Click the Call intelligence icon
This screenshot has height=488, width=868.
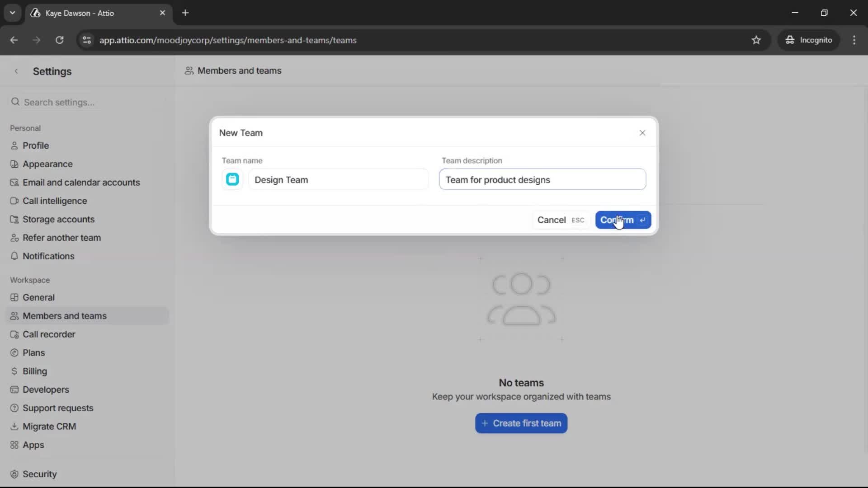click(x=14, y=201)
